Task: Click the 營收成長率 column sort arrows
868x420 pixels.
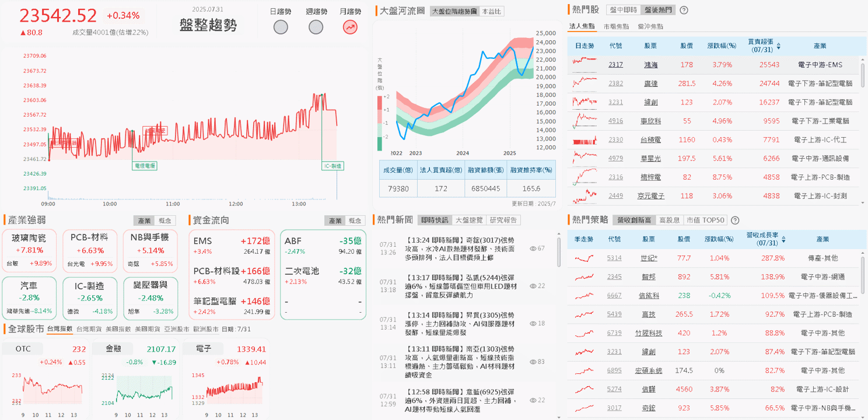Action: point(783,239)
